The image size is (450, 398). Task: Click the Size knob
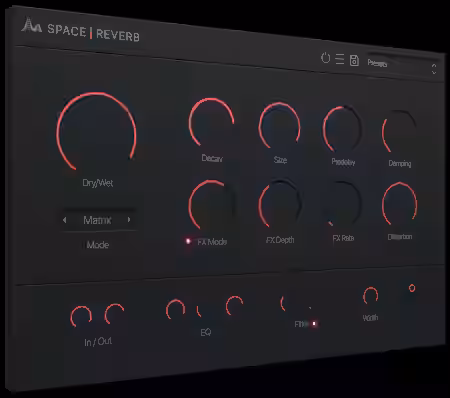279,126
